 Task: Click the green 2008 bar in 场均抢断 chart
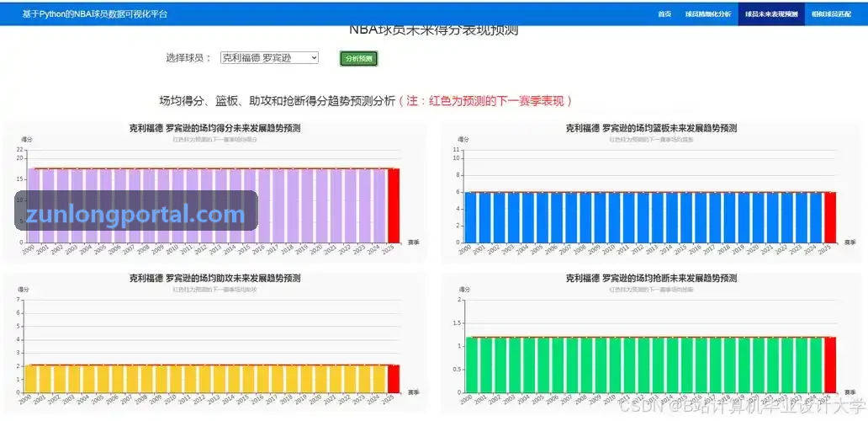tap(585, 365)
